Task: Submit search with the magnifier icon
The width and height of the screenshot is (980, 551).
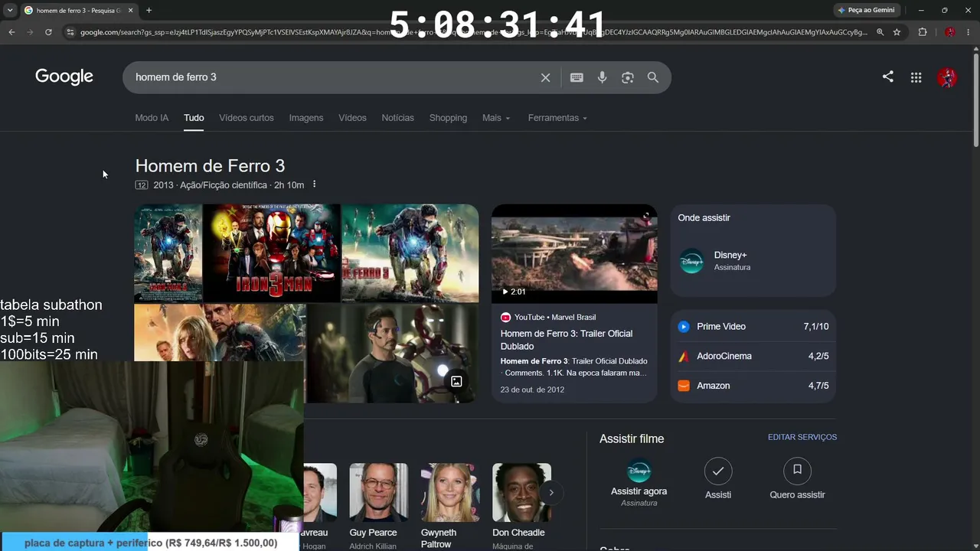Action: (653, 77)
